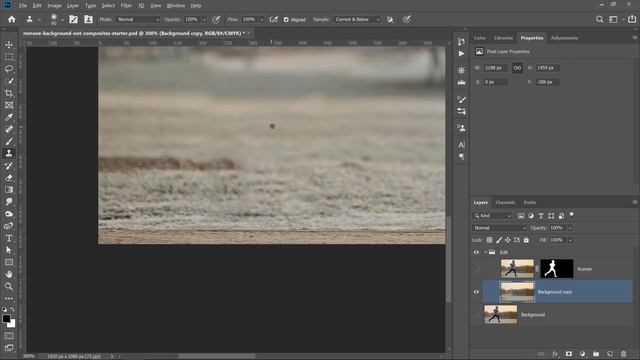Image resolution: width=640 pixels, height=360 pixels.
Task: Select the Lasso tool
Action: (x=9, y=69)
